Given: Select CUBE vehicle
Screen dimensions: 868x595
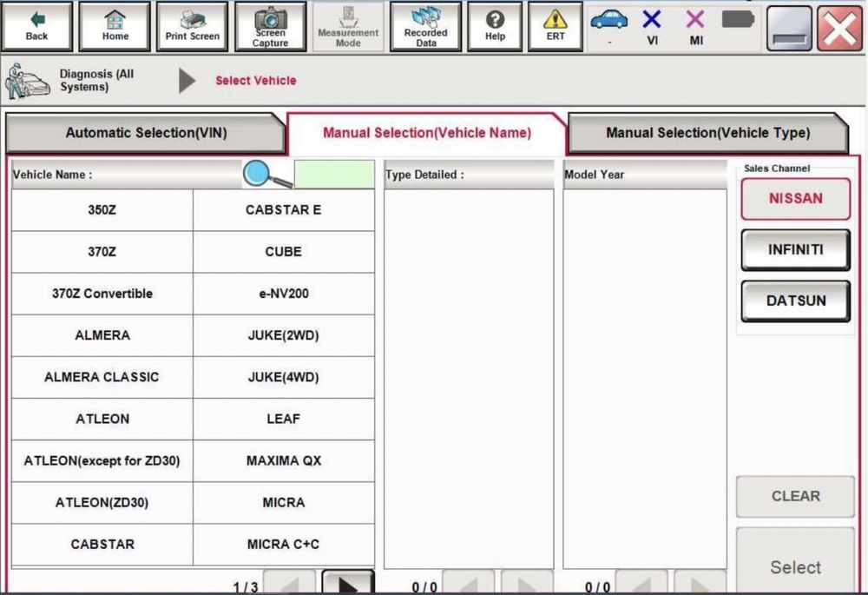Looking at the screenshot, I should [x=284, y=252].
